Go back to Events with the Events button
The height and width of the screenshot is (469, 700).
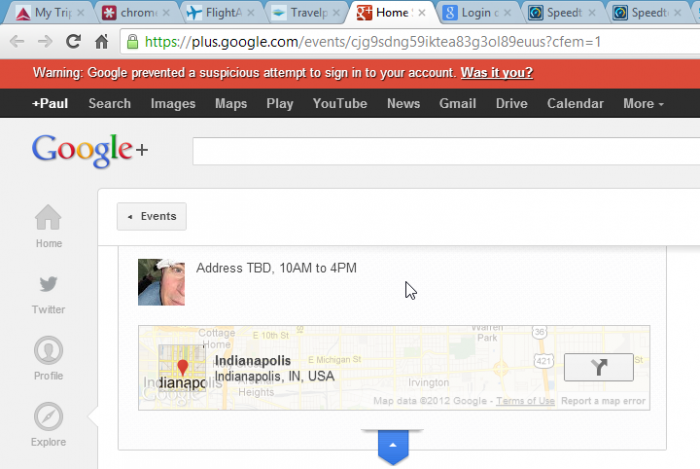(x=152, y=216)
